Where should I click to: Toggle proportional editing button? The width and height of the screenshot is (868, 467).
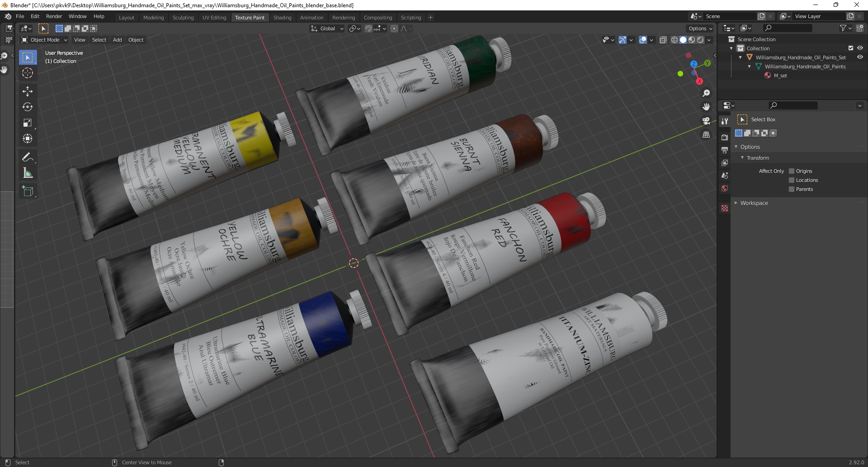[394, 29]
